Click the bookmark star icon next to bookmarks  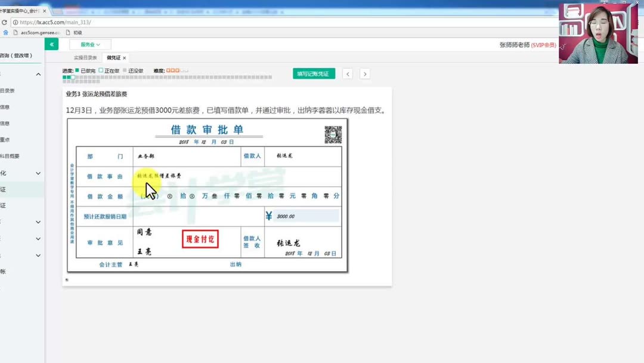click(6, 32)
